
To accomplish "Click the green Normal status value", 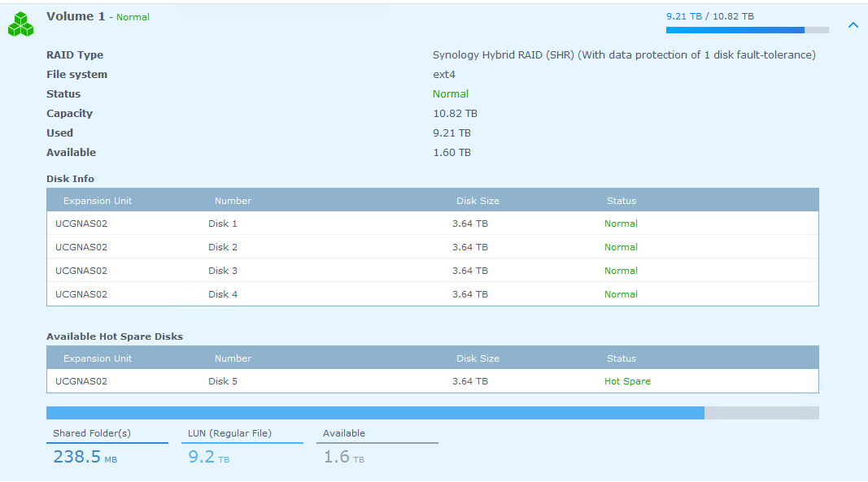I will (x=450, y=94).
